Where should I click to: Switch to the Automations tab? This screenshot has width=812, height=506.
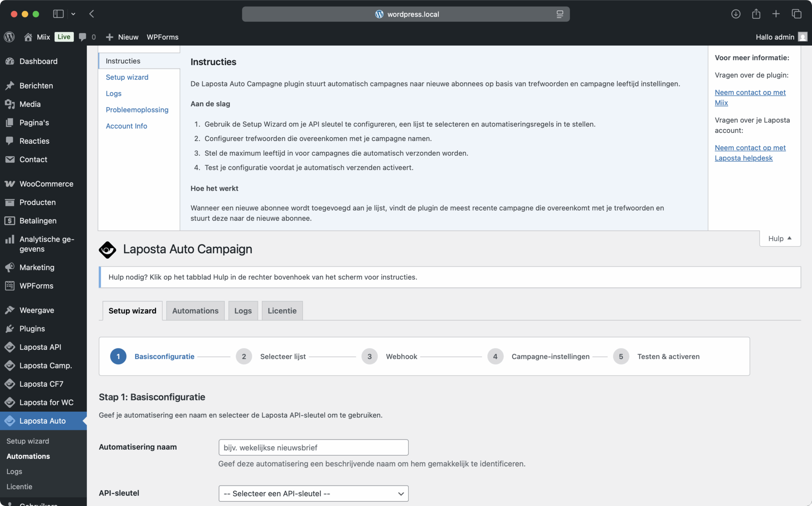pyautogui.click(x=195, y=311)
